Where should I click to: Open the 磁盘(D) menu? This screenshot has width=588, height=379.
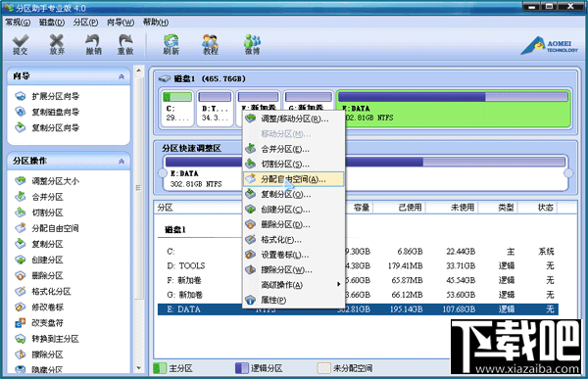click(52, 23)
